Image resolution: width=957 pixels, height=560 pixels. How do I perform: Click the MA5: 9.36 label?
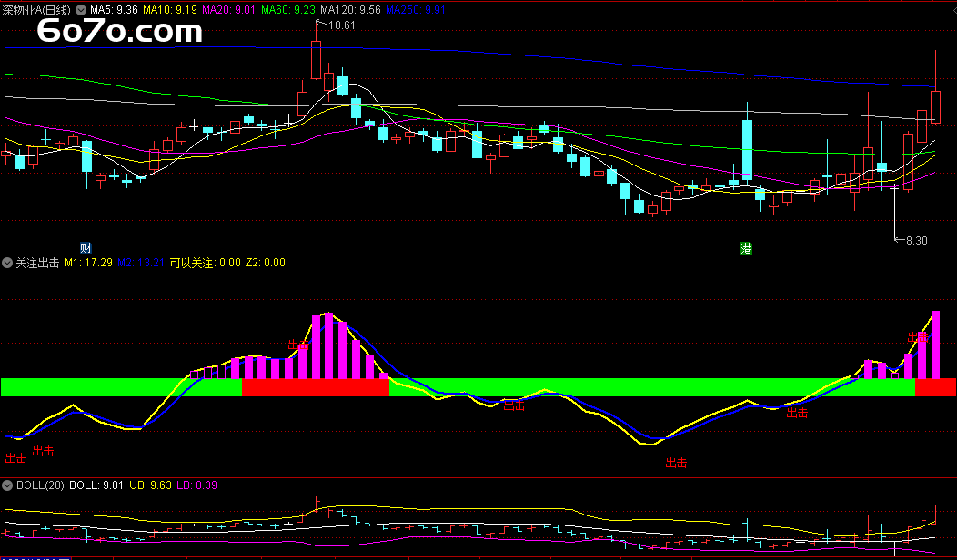114,10
